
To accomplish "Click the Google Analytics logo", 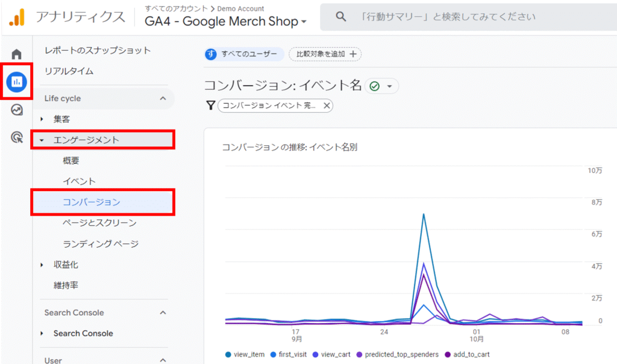I will 16,17.
